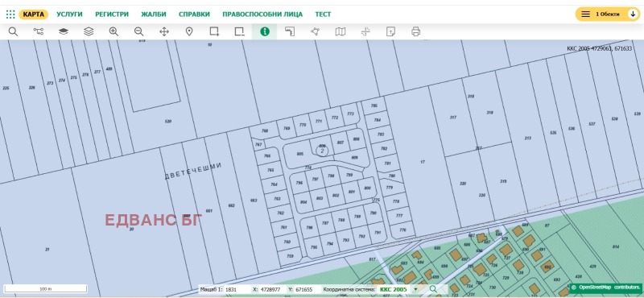Open ПРАВОСПОСОБНИ ЛИЦА menu
The height and width of the screenshot is (298, 644).
click(x=262, y=14)
